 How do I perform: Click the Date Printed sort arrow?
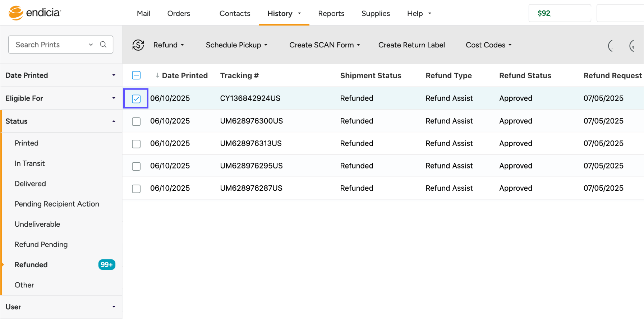tap(157, 75)
